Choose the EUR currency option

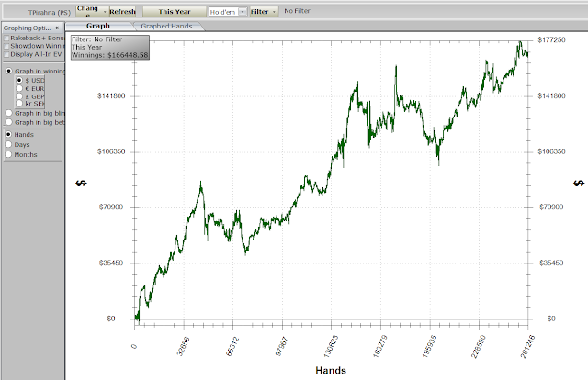click(19, 88)
